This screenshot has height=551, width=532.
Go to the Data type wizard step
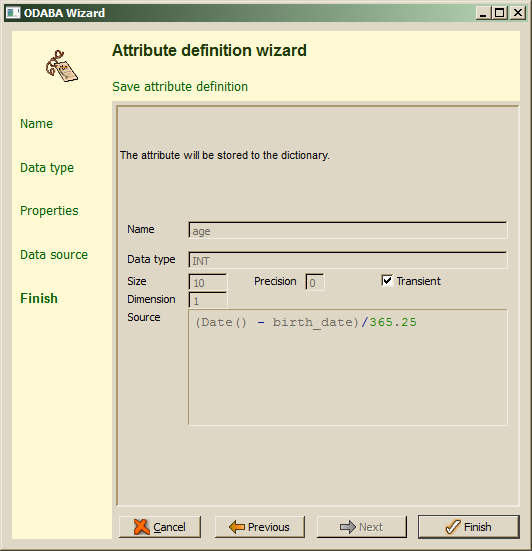(x=47, y=168)
